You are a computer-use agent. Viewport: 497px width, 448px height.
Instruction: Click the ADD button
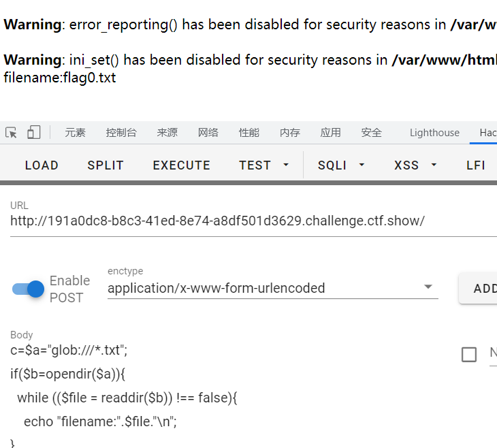(x=482, y=288)
